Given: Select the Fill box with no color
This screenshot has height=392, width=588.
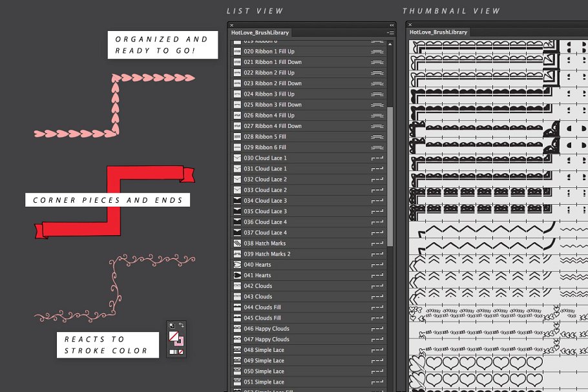Looking at the screenshot, I should (173, 336).
